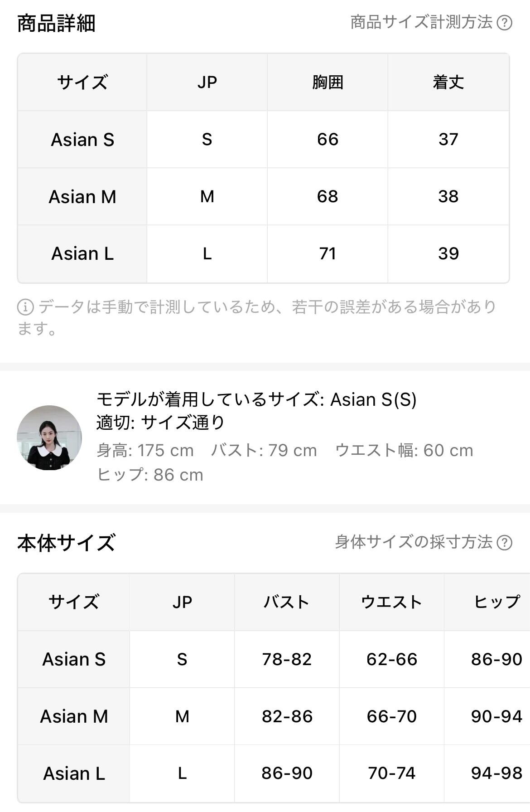Select the Asian M row in 商品詳細 table
530x812 pixels.
pos(82,197)
